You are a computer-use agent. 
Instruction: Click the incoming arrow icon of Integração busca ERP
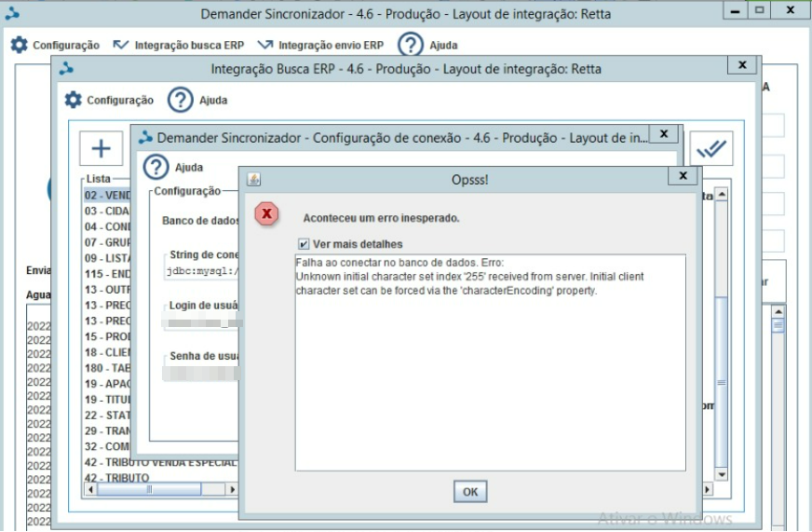coord(120,45)
